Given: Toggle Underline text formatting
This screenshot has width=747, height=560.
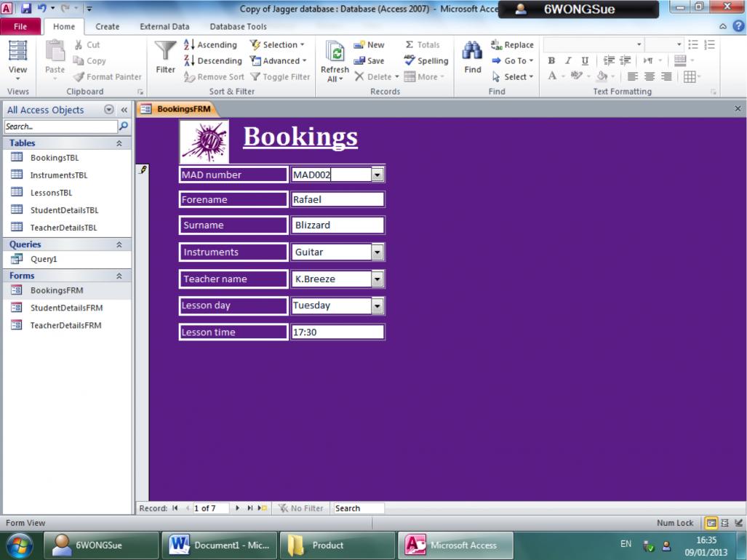Looking at the screenshot, I should tap(585, 61).
